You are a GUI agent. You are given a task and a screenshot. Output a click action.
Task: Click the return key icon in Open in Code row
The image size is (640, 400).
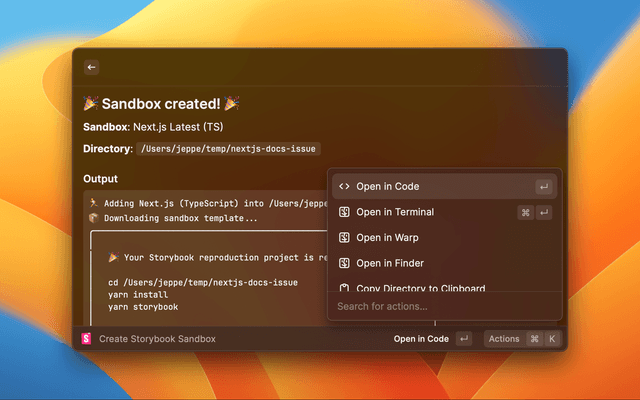[x=543, y=186]
